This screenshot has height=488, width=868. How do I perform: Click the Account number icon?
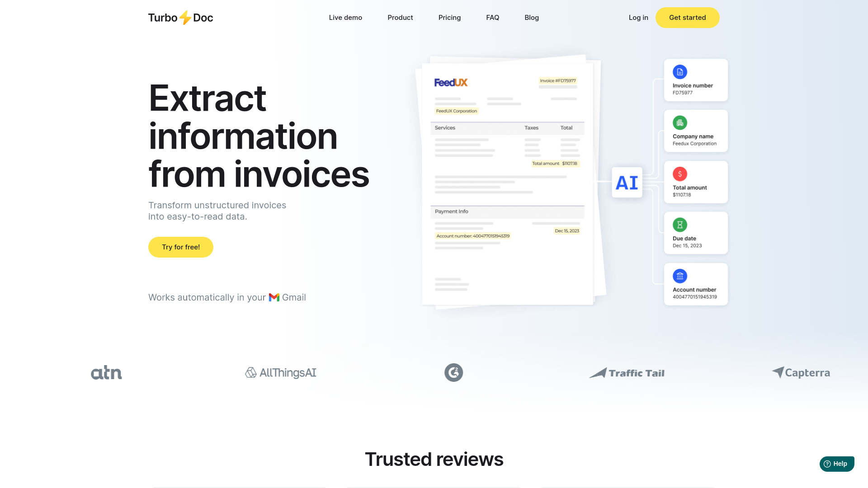(679, 276)
